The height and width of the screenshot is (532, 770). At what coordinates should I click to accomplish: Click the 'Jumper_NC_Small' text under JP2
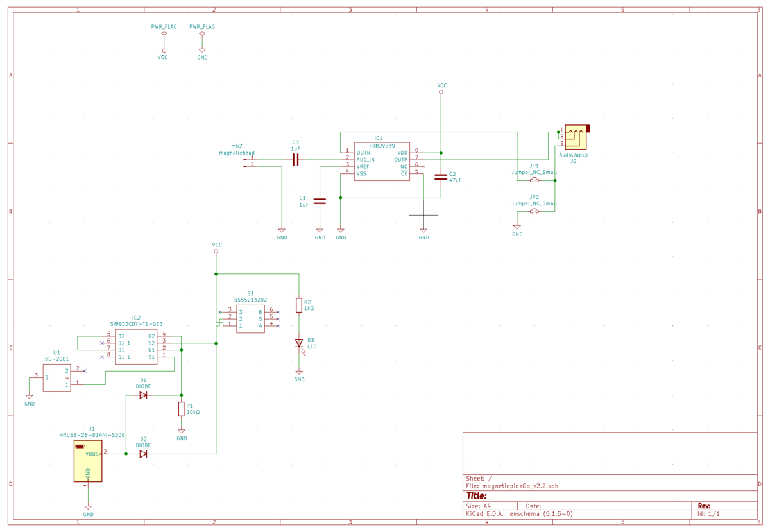click(534, 203)
